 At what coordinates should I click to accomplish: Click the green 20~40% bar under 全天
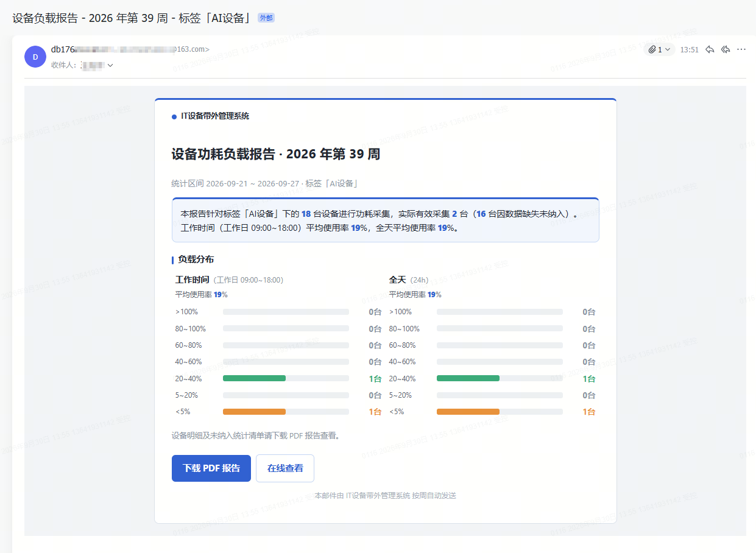click(468, 378)
